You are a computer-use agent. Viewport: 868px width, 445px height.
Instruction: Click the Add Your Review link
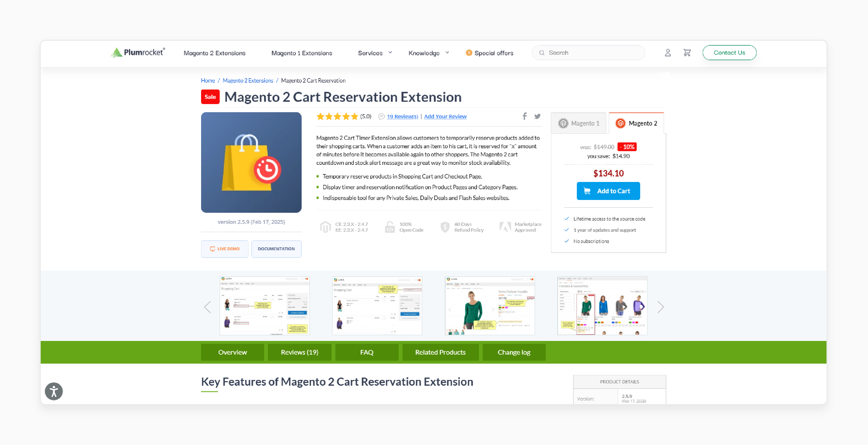[445, 117]
